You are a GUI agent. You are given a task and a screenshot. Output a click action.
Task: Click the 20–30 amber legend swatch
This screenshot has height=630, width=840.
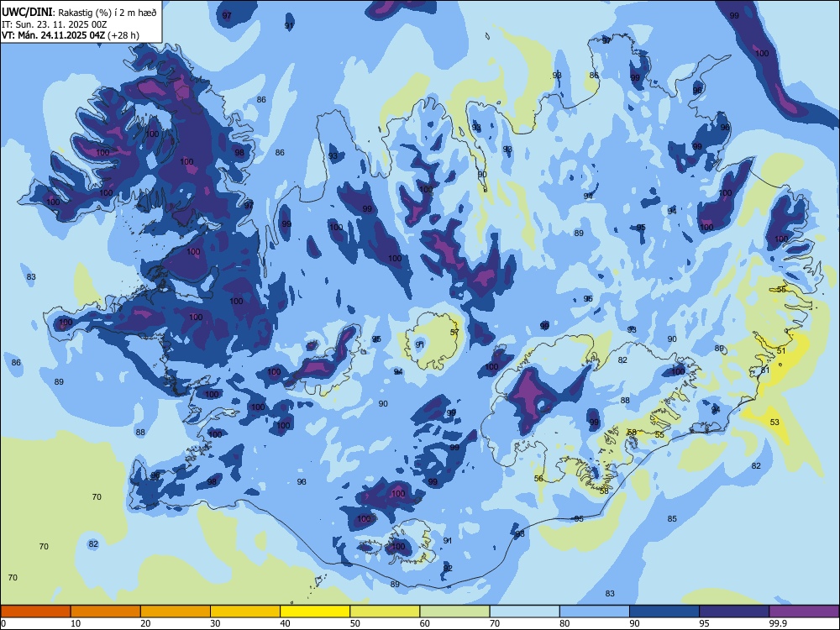[176, 612]
